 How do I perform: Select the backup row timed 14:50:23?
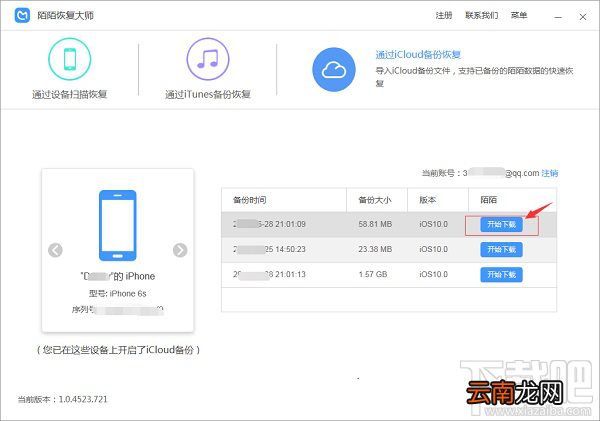389,250
